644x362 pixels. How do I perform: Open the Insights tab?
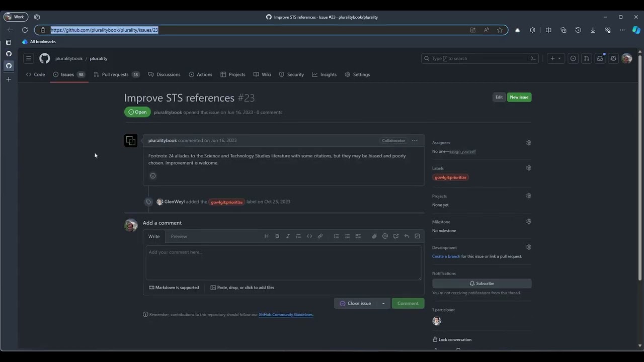point(324,74)
